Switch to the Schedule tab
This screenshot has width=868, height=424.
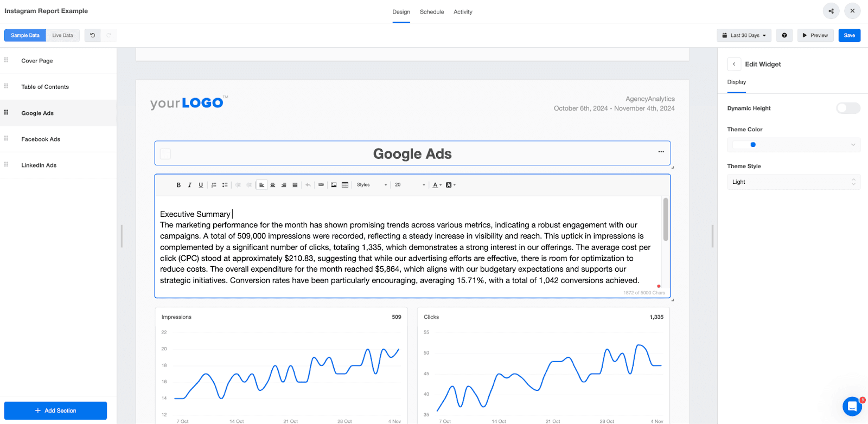point(431,11)
